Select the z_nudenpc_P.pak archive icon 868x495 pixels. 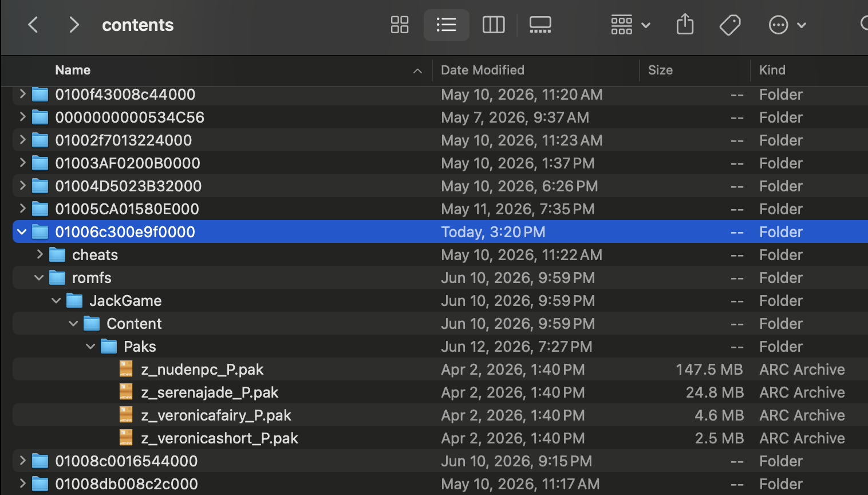click(126, 369)
